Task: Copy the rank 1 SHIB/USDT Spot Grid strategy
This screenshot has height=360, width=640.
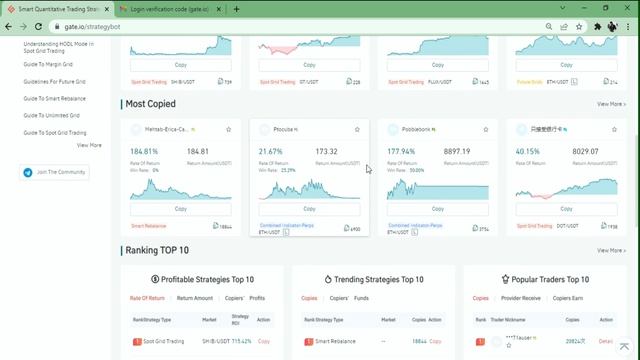Action: click(x=264, y=341)
